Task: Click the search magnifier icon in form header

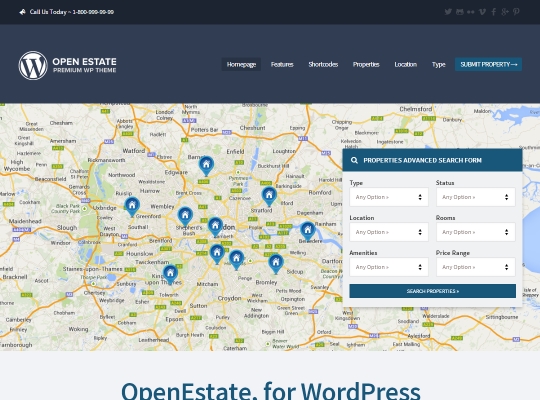Action: tap(354, 160)
